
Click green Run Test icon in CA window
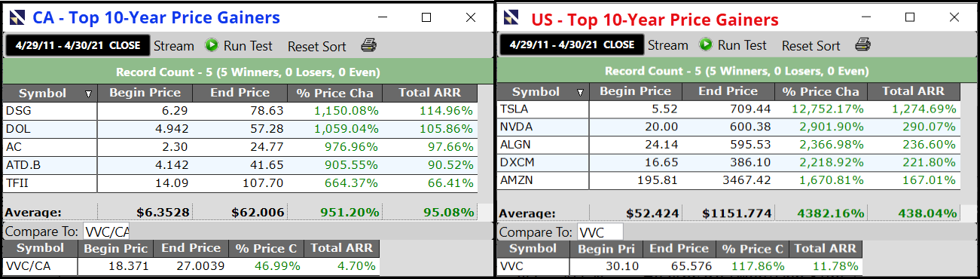coord(211,45)
